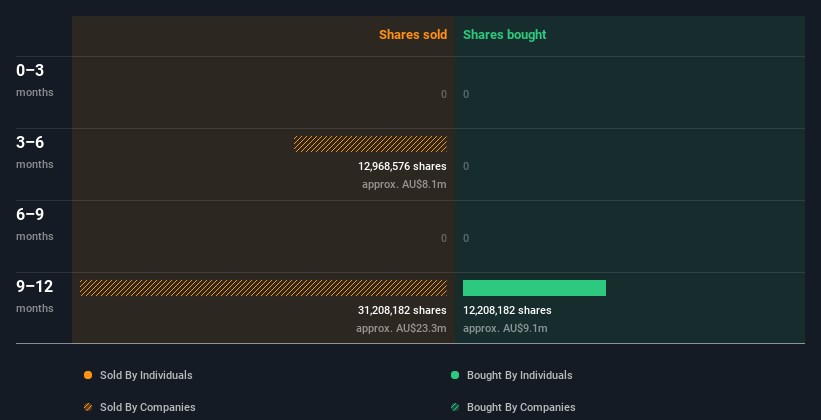The height and width of the screenshot is (420, 821).
Task: Click the bought zero value in 6–9 months row
Action: pyautogui.click(x=466, y=238)
